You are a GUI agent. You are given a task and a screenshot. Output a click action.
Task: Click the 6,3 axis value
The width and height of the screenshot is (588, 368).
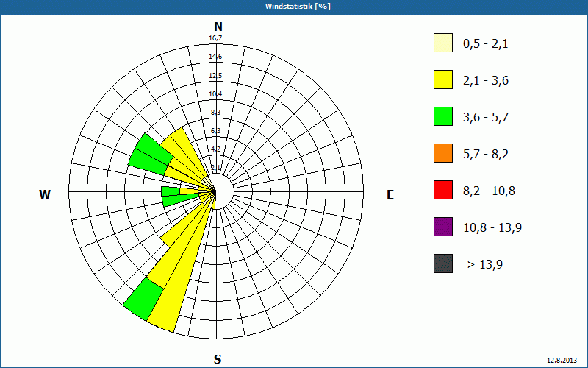215,131
